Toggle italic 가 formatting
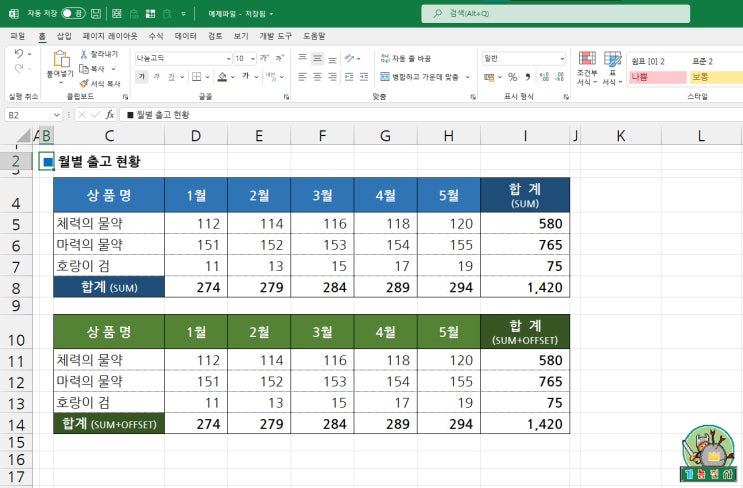This screenshot has height=488, width=743. click(x=156, y=76)
